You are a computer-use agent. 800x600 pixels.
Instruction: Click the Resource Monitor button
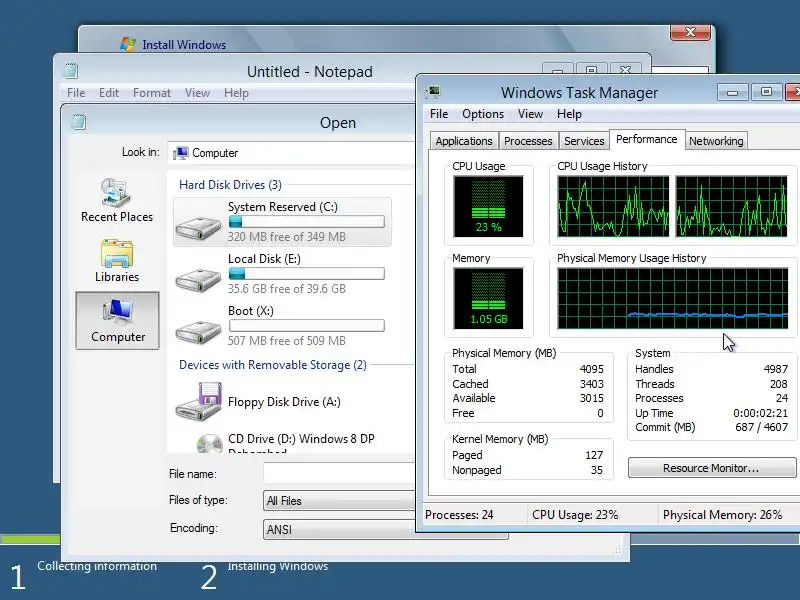tap(711, 468)
